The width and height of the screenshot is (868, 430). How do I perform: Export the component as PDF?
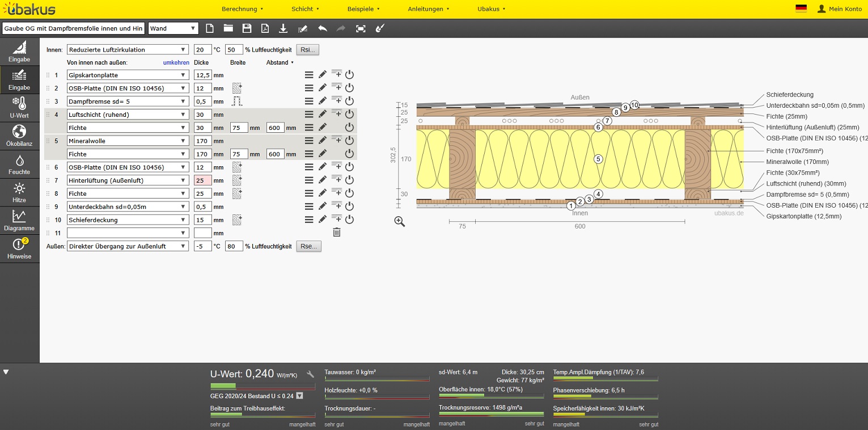click(265, 28)
